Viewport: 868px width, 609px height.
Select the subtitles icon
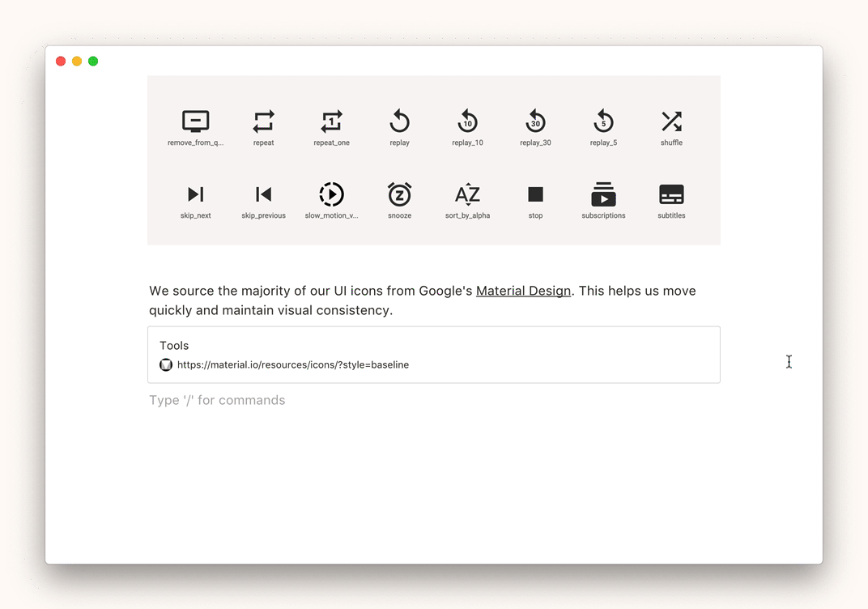(671, 194)
